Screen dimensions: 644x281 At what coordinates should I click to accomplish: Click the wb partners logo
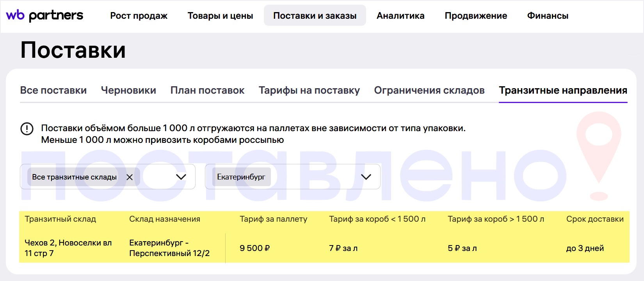point(44,16)
